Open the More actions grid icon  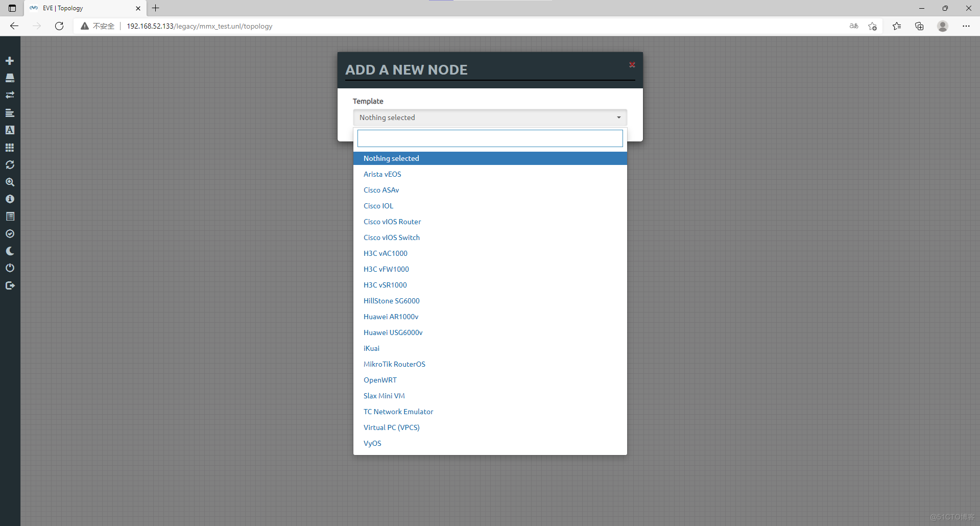tap(10, 148)
